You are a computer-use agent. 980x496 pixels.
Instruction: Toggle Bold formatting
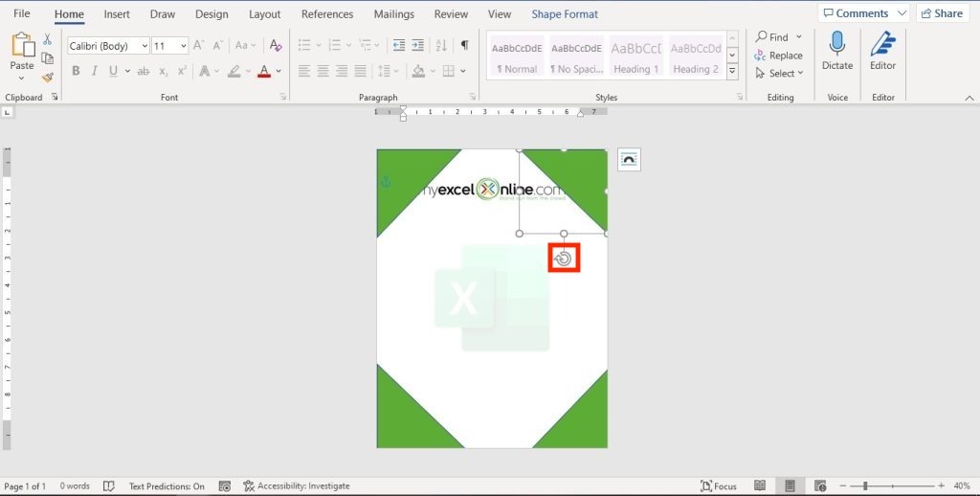pyautogui.click(x=76, y=71)
